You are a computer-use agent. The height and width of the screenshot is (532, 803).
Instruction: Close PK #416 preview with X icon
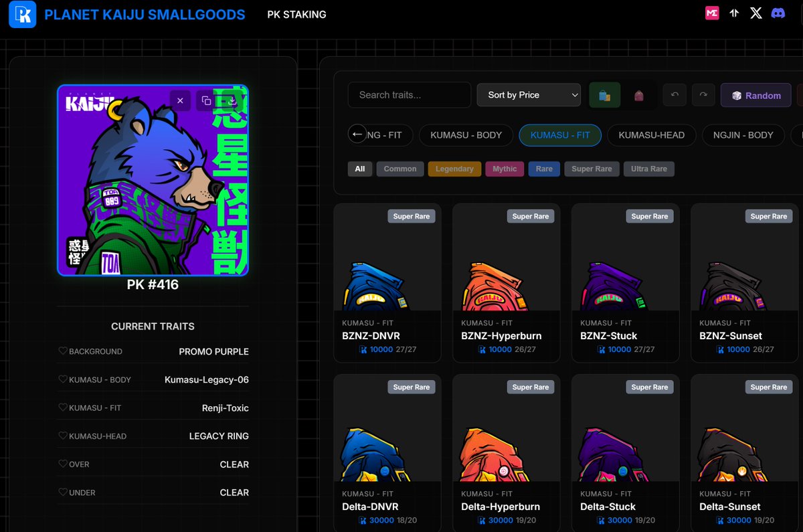click(x=180, y=100)
